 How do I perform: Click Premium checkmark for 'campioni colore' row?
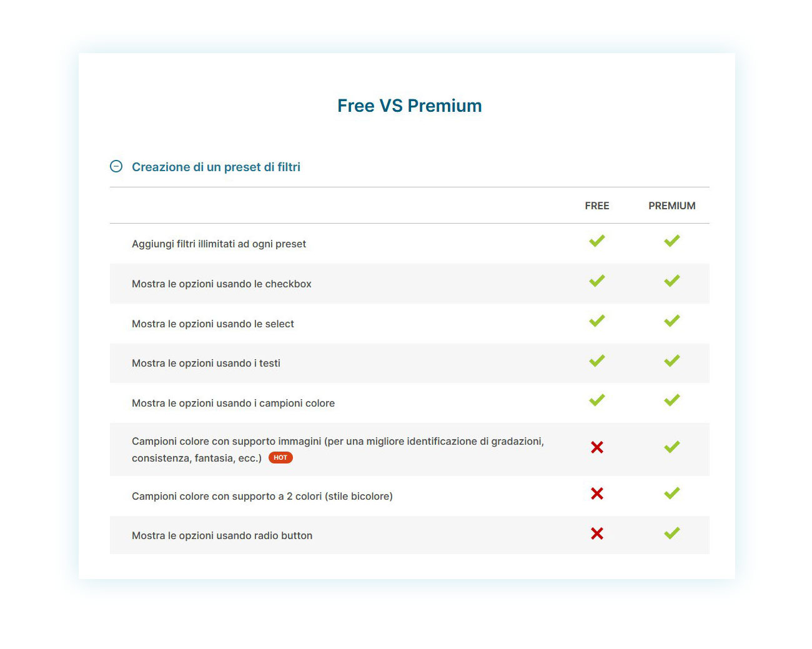[672, 400]
